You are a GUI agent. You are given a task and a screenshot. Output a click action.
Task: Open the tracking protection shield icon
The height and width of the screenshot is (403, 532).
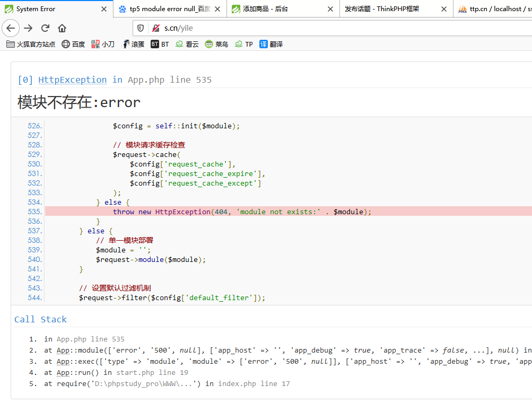click(x=141, y=28)
